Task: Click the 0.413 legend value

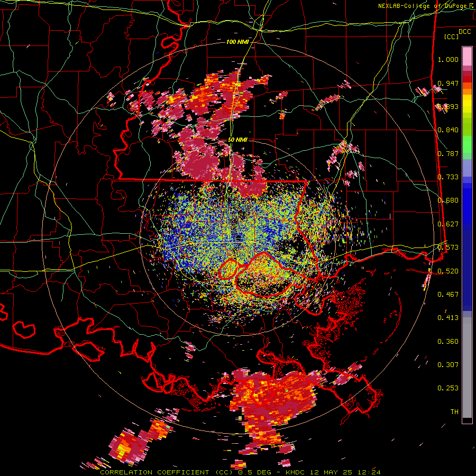Action: (448, 318)
